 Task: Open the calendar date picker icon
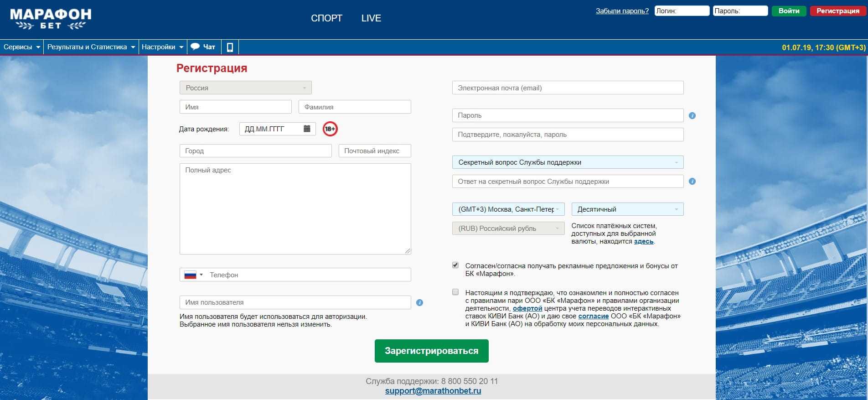[x=307, y=129]
